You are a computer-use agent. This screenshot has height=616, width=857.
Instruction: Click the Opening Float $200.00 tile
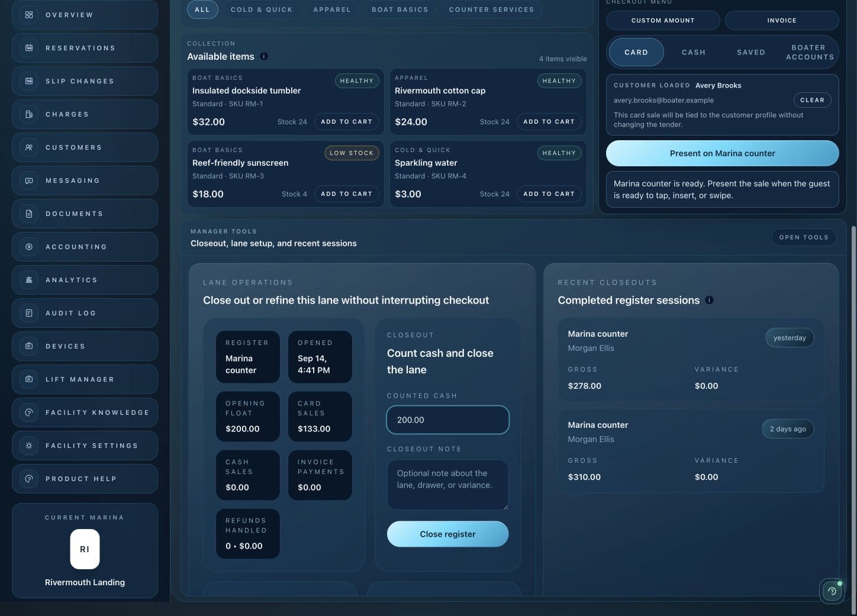pos(247,416)
